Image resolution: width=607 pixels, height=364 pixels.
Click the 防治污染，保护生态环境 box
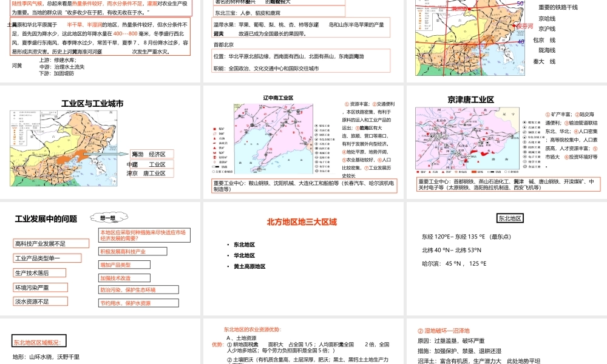pos(138,290)
